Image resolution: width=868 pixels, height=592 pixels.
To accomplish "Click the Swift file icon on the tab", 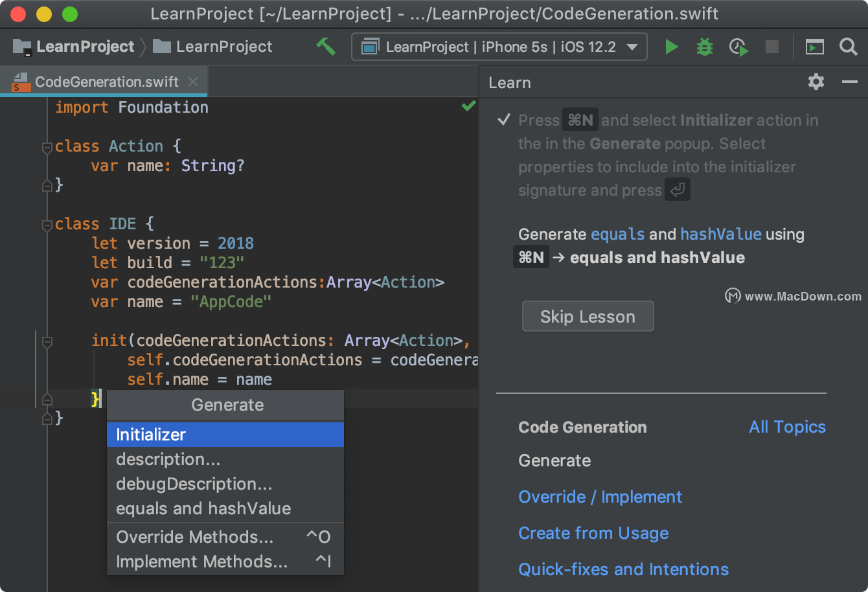I will click(x=21, y=82).
